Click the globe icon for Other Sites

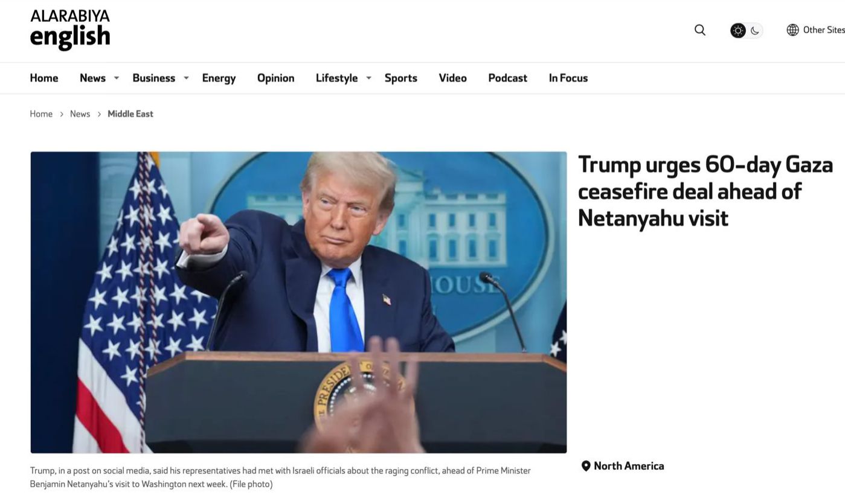[x=792, y=30]
